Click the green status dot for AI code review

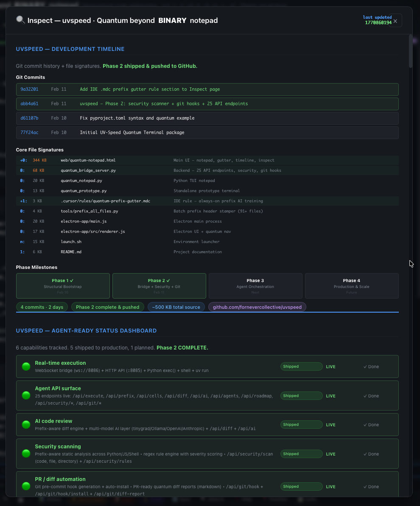click(26, 425)
